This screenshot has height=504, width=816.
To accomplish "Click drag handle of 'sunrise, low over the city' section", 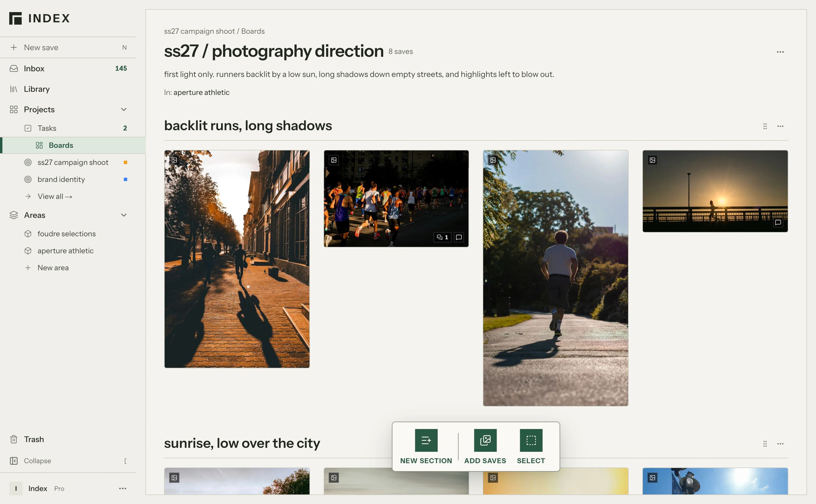I will (x=765, y=444).
